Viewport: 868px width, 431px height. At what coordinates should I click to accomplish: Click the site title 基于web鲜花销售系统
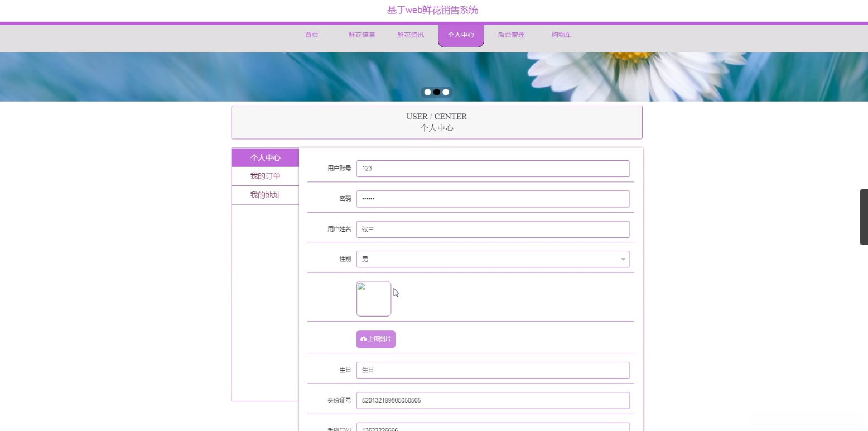click(432, 10)
